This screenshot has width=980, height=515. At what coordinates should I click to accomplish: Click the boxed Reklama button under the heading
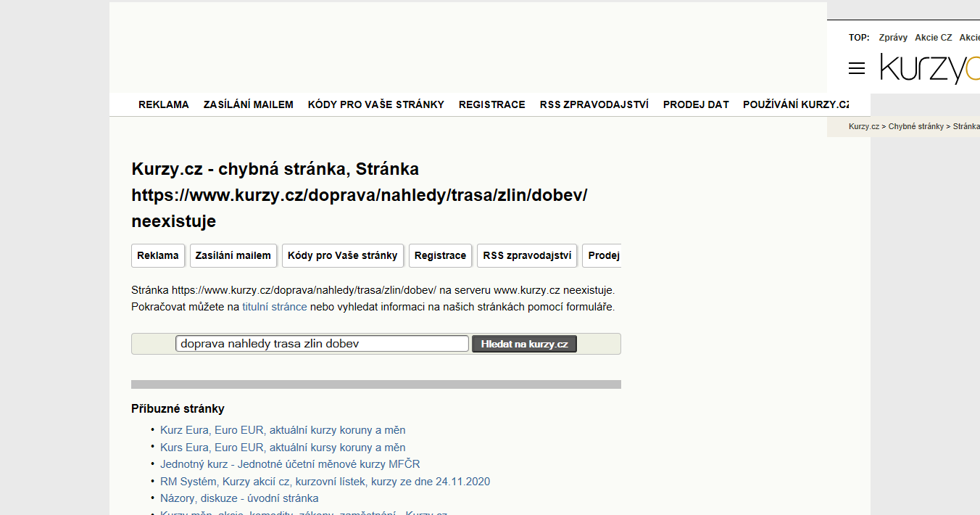[158, 255]
